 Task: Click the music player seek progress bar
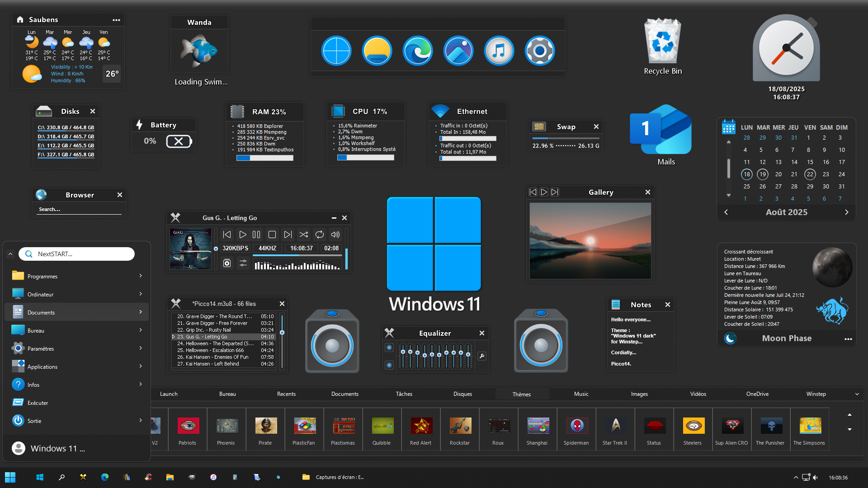tap(297, 256)
